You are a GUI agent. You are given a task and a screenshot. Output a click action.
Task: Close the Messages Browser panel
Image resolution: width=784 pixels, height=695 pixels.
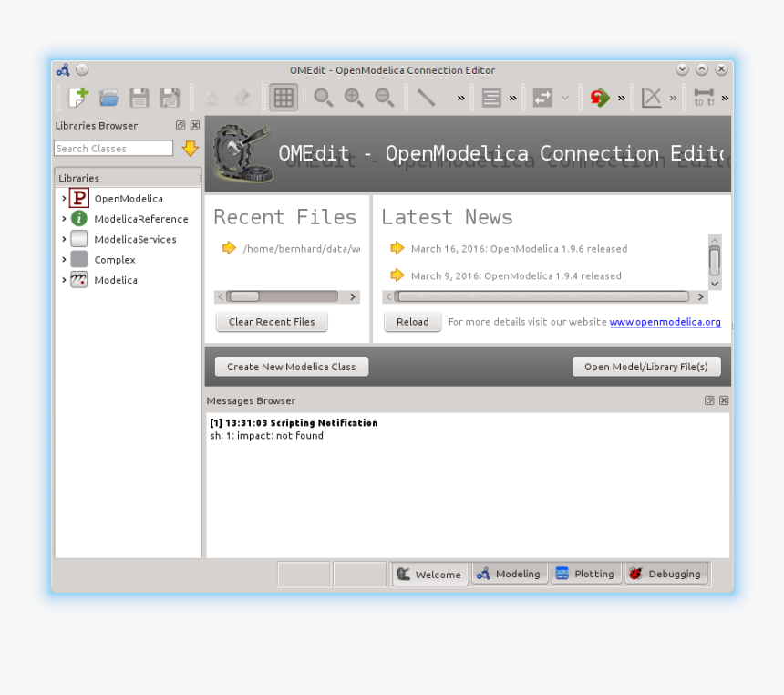[724, 400]
